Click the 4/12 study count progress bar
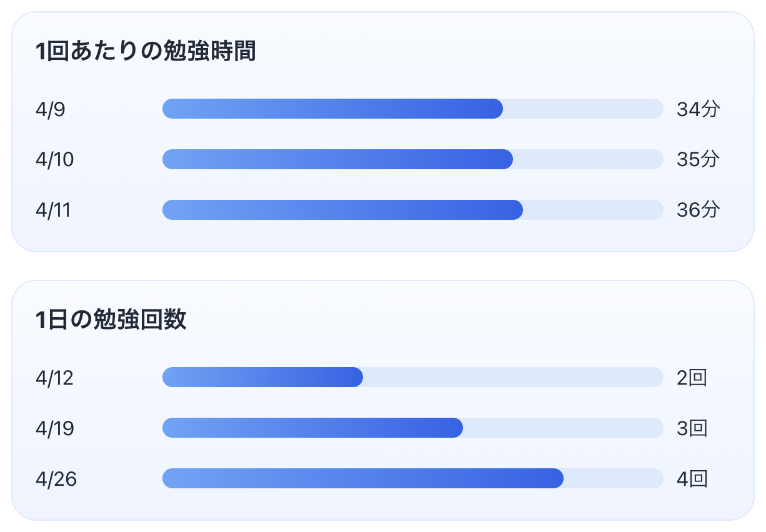This screenshot has height=532, width=766. (412, 377)
